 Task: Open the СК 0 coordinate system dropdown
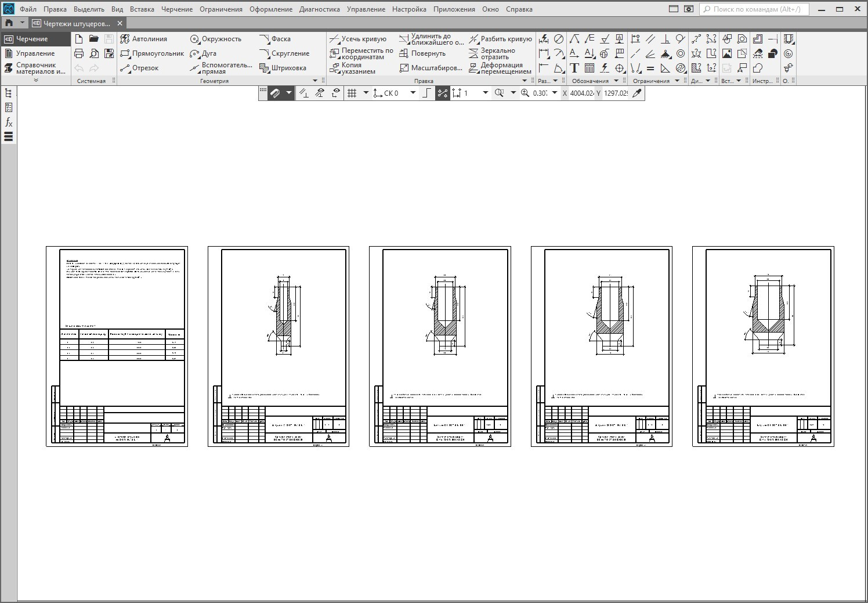pyautogui.click(x=413, y=93)
